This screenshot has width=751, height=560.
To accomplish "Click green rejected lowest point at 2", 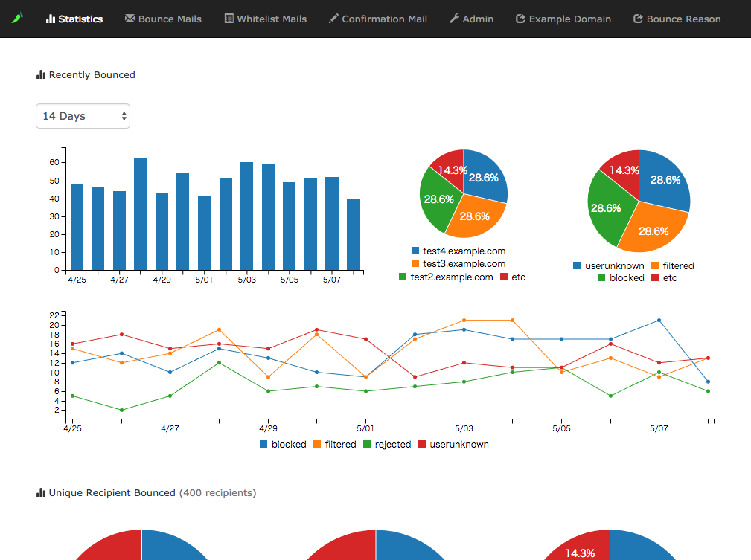I will [x=121, y=411].
